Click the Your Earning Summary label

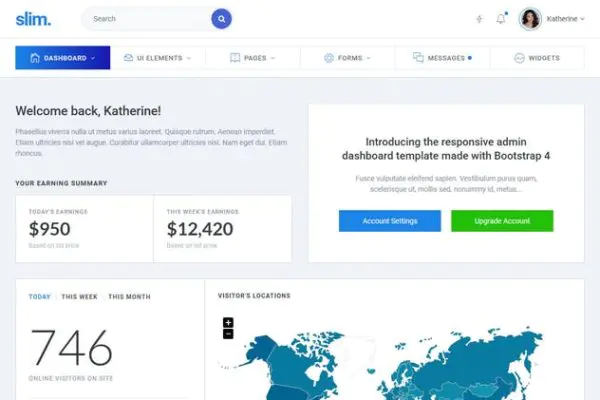(x=61, y=183)
